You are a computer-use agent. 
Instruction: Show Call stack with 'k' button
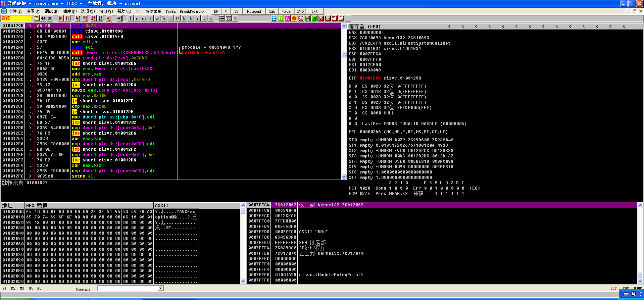pos(184,18)
